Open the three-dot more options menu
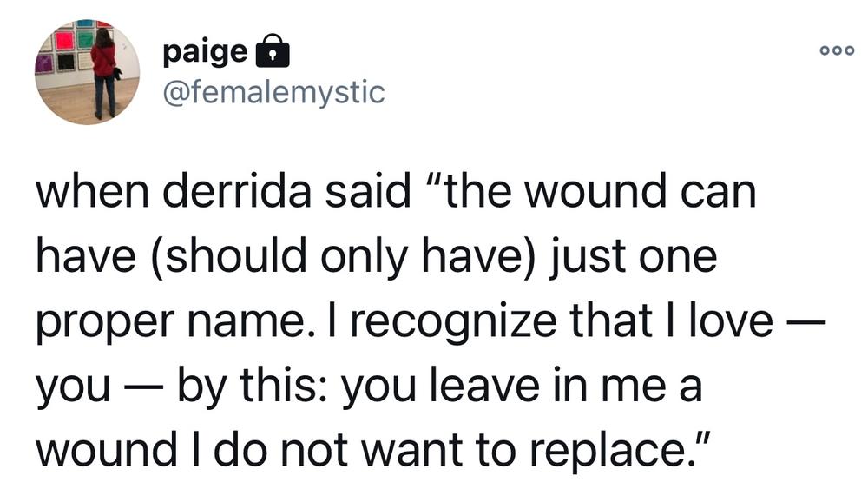 [x=837, y=50]
